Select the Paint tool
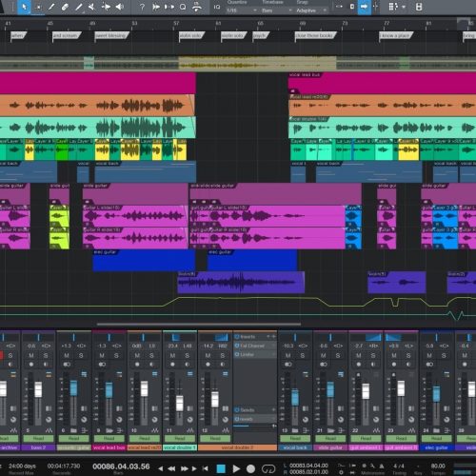 pyautogui.click(x=79, y=7)
